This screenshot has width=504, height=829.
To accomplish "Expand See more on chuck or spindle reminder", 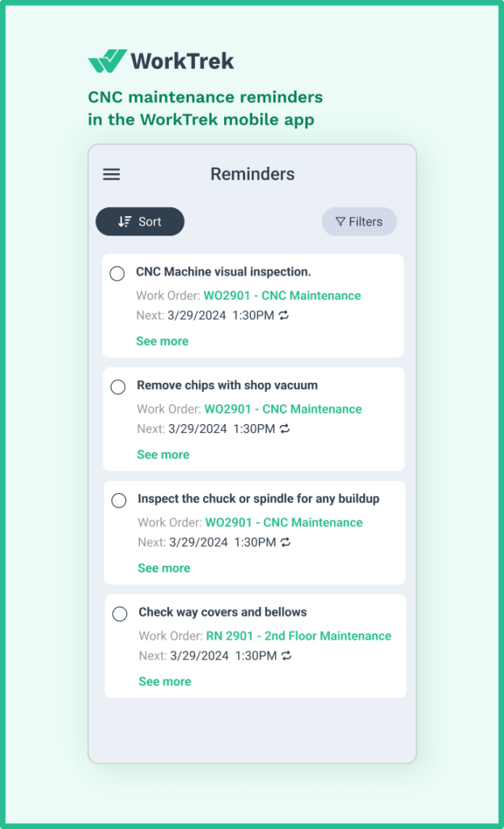I will pos(163,568).
